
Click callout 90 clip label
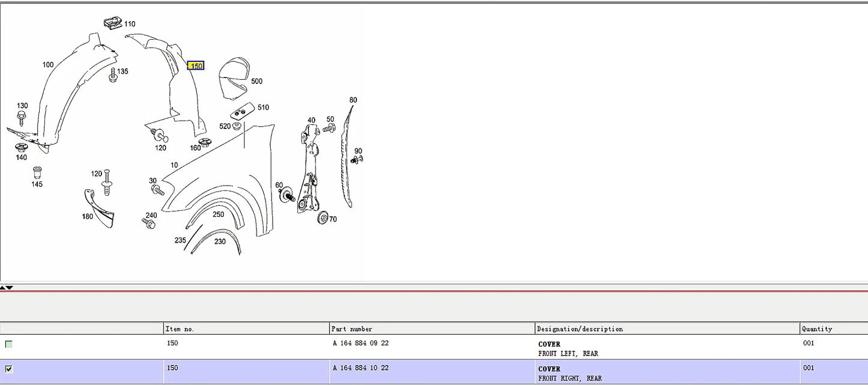click(358, 151)
